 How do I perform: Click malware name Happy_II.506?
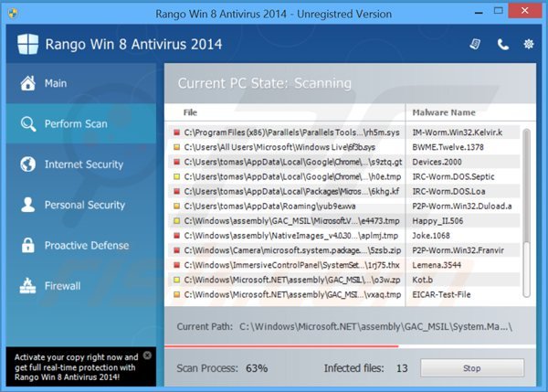(437, 220)
